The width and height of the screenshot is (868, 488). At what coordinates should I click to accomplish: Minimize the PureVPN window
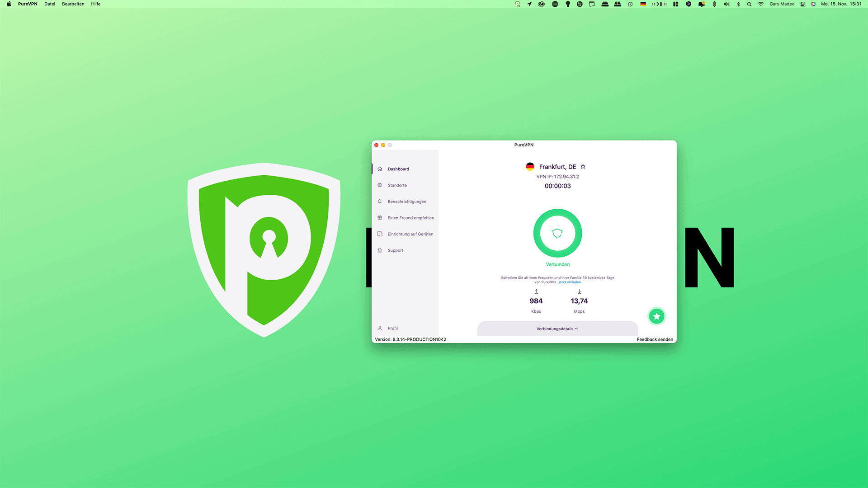tap(383, 145)
